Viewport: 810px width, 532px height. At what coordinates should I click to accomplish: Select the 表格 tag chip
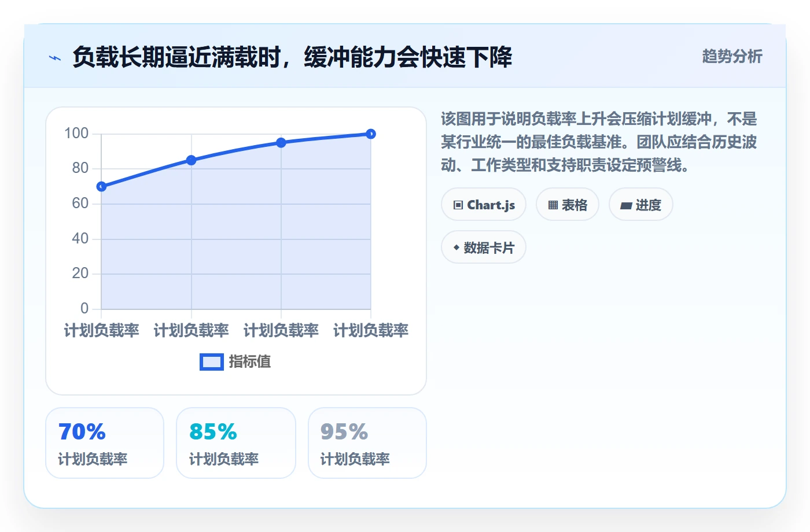point(568,205)
